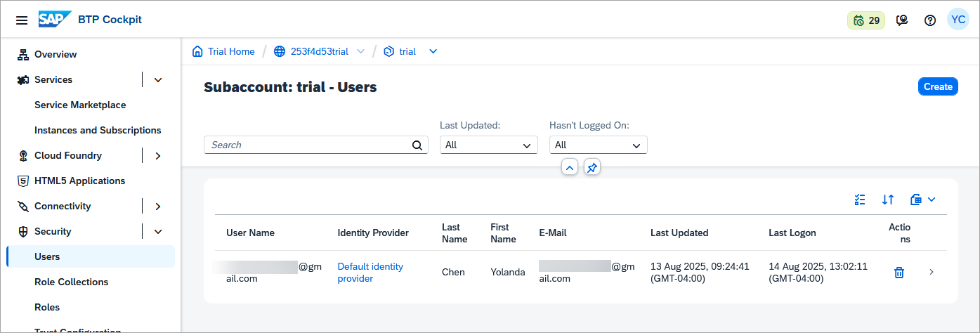This screenshot has height=333, width=980.
Task: Open the feedback chat icon in header
Action: point(902,20)
